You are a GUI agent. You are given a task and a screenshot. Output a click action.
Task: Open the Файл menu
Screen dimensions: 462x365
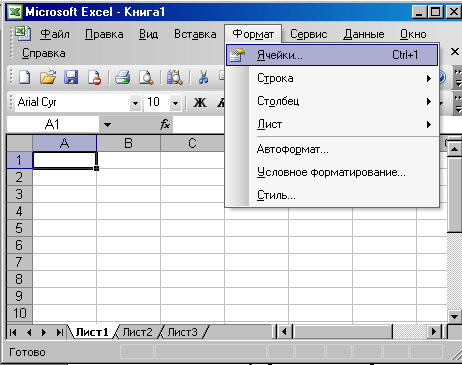pyautogui.click(x=55, y=34)
